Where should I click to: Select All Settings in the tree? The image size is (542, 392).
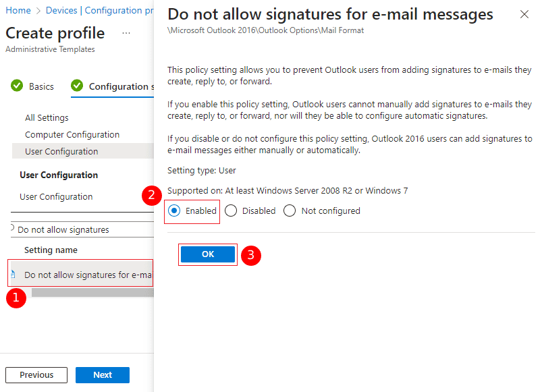click(x=47, y=117)
